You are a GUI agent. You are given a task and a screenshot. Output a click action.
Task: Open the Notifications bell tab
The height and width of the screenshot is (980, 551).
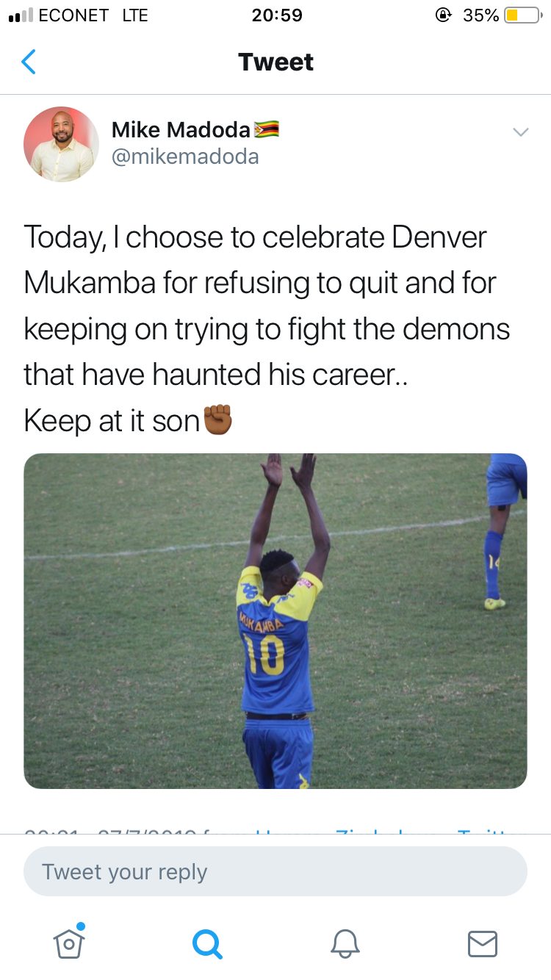(x=345, y=943)
